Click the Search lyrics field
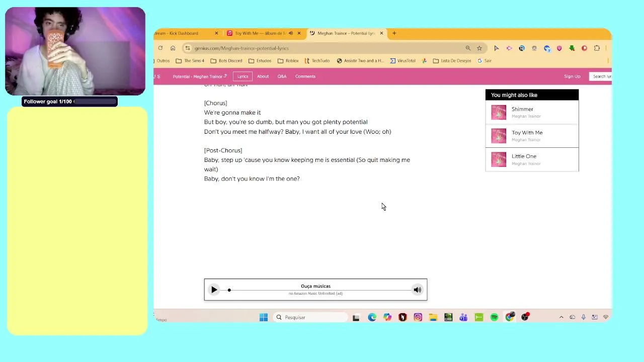 tap(600, 76)
